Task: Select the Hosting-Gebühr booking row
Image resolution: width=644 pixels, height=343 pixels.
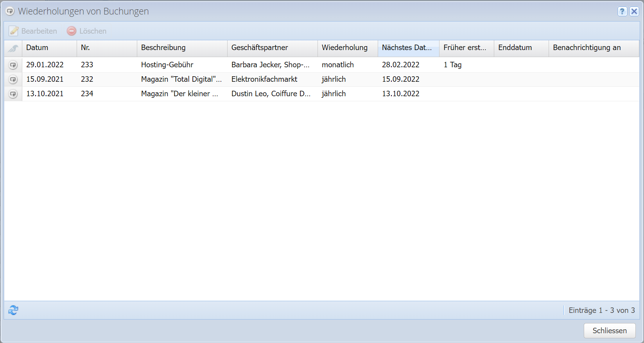Action: [x=167, y=65]
